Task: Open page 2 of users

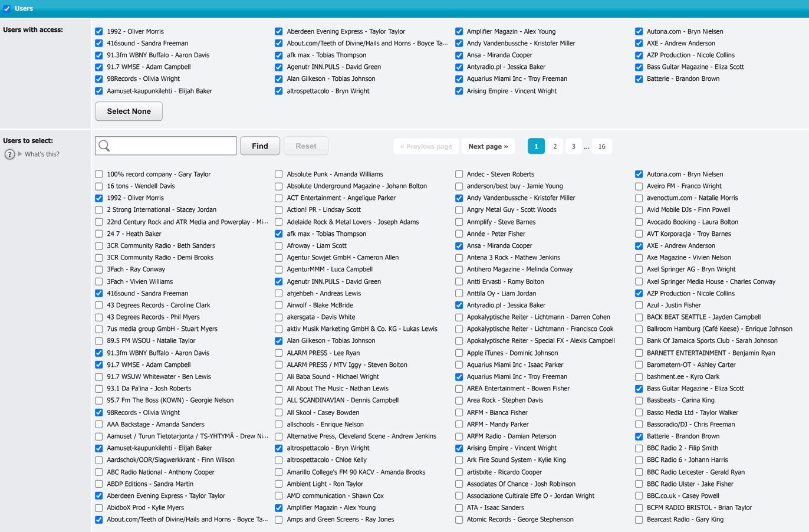Action: tap(555, 146)
